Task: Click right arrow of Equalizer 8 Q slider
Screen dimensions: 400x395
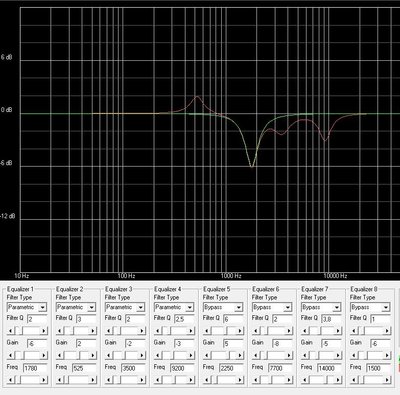Action: coord(387,331)
